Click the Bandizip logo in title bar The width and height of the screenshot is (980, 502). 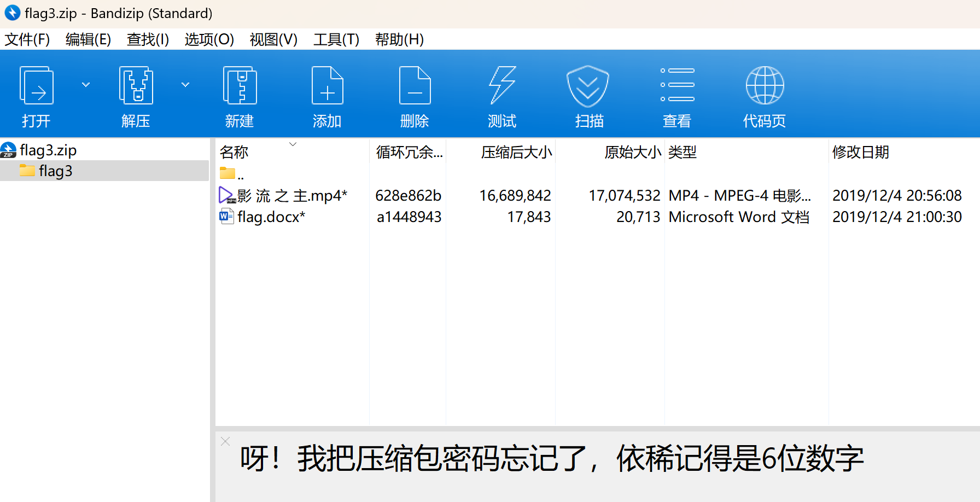[12, 13]
